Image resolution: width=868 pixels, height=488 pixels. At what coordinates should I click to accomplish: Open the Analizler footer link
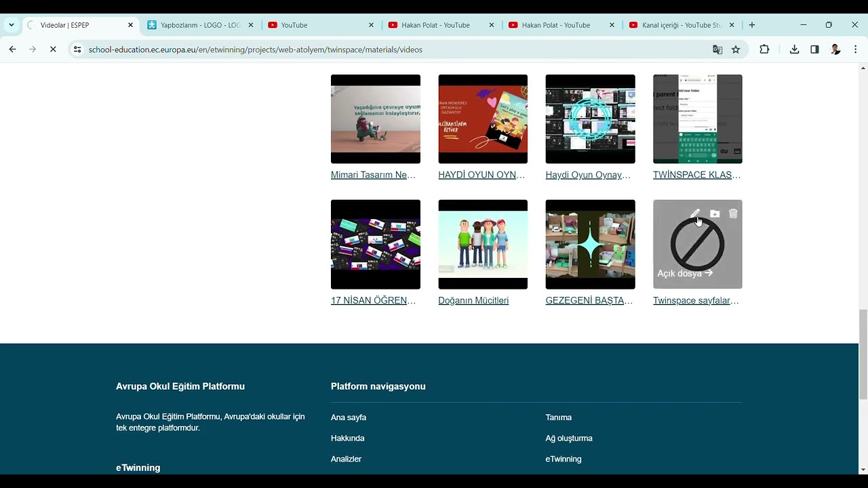[346, 459]
